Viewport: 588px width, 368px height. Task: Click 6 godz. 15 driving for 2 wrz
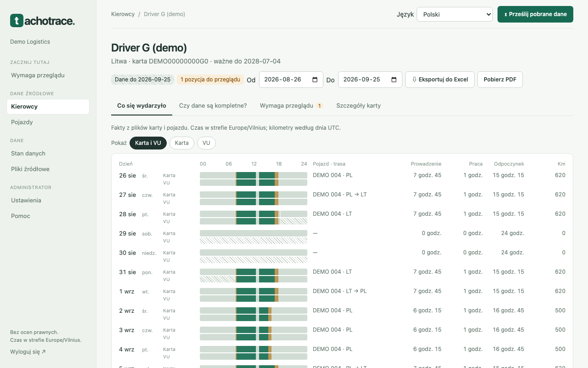[x=427, y=310]
